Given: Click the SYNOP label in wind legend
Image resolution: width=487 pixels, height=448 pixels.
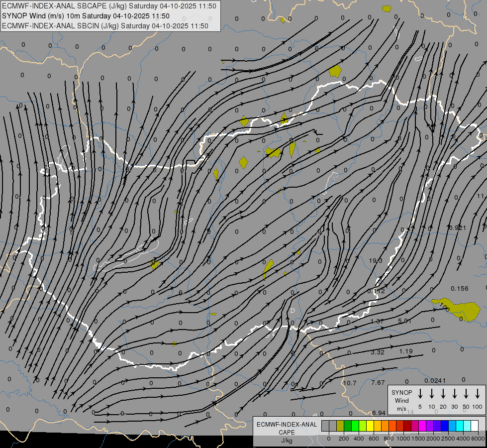Looking at the screenshot, I should pos(401,392).
